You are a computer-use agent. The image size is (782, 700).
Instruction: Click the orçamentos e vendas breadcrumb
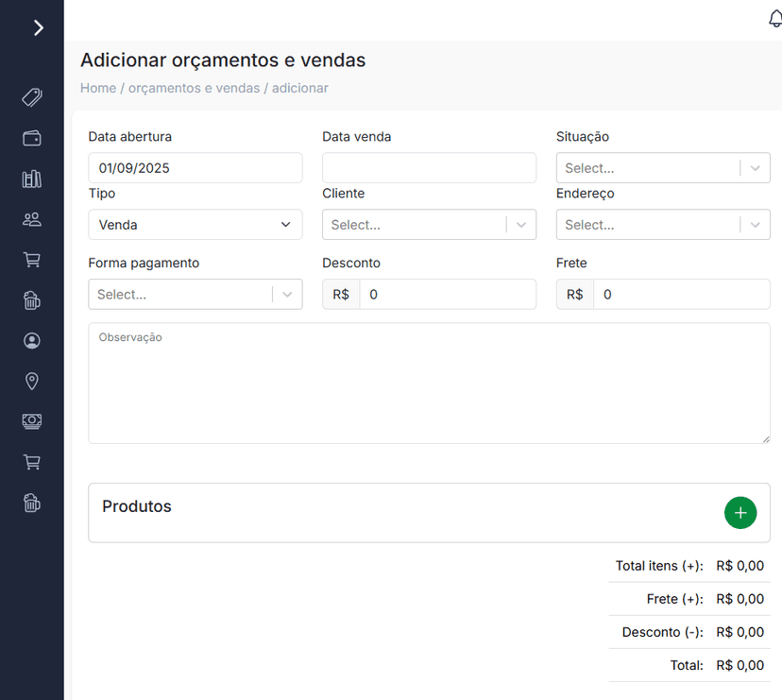point(194,88)
